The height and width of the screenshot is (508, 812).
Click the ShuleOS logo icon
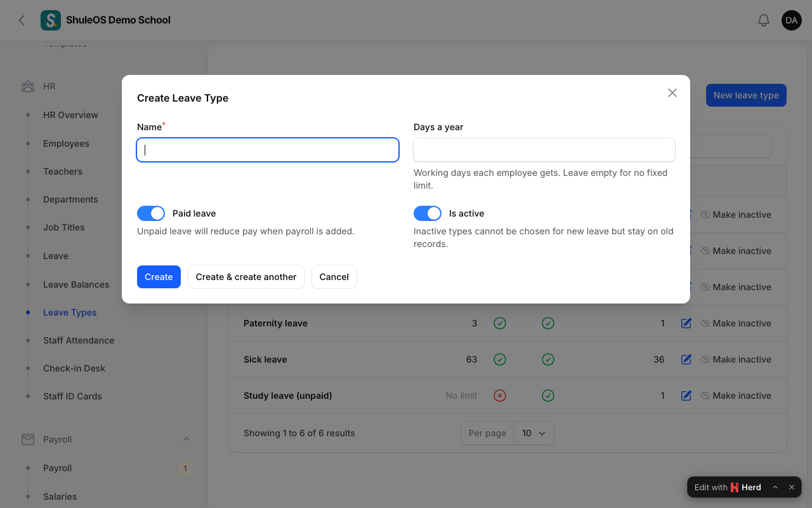(x=51, y=20)
